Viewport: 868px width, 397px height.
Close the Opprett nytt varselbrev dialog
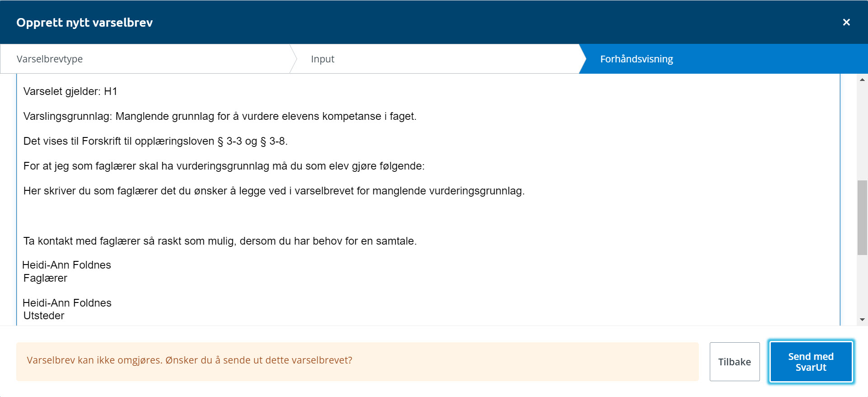(846, 22)
